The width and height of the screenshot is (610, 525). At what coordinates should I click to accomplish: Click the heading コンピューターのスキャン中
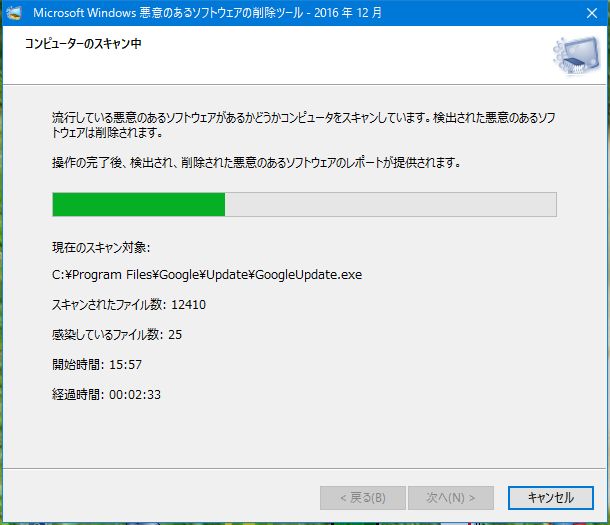click(83, 44)
